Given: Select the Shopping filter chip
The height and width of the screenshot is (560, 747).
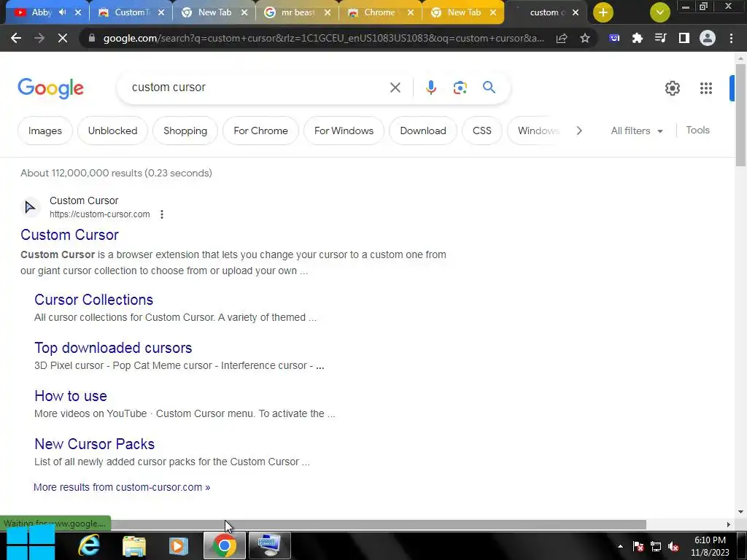Looking at the screenshot, I should coord(185,131).
